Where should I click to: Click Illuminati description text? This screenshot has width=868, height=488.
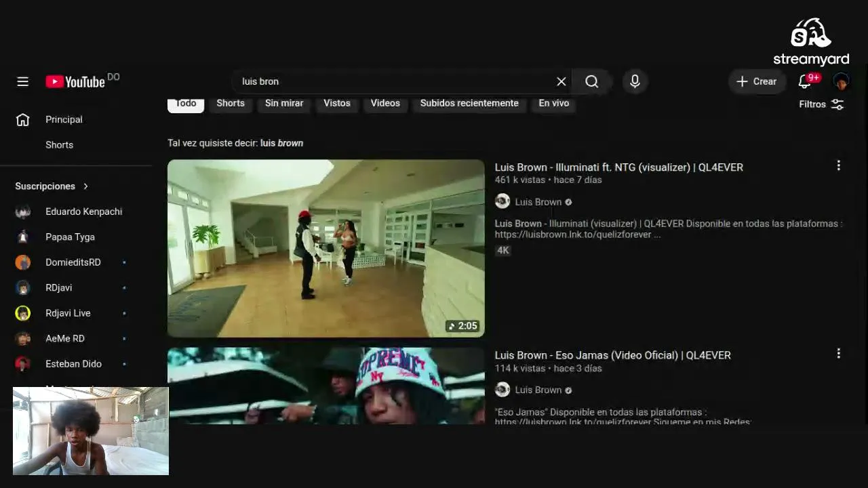(669, 229)
